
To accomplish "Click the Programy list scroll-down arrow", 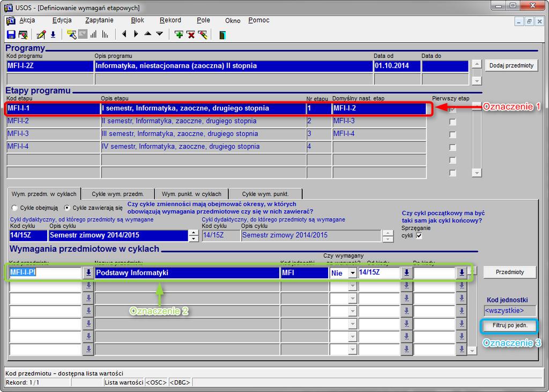I will pyautogui.click(x=477, y=80).
